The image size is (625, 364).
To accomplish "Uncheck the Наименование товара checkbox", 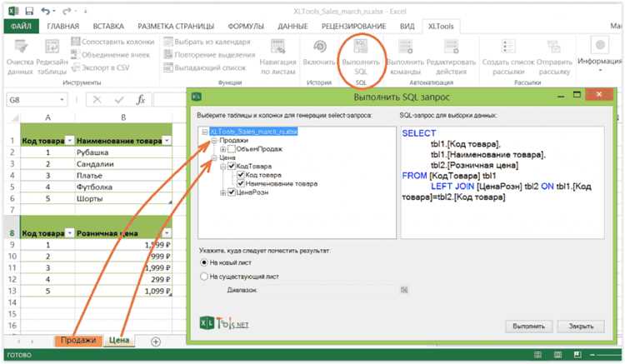I will click(240, 183).
